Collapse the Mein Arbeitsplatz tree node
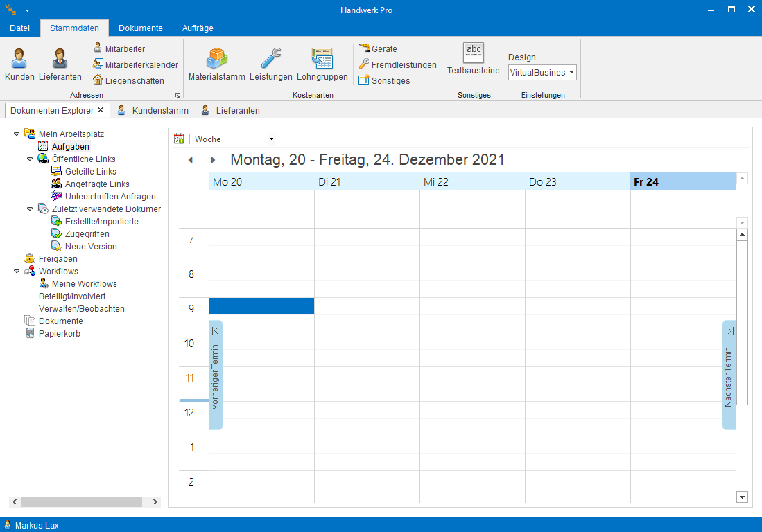 coord(17,134)
